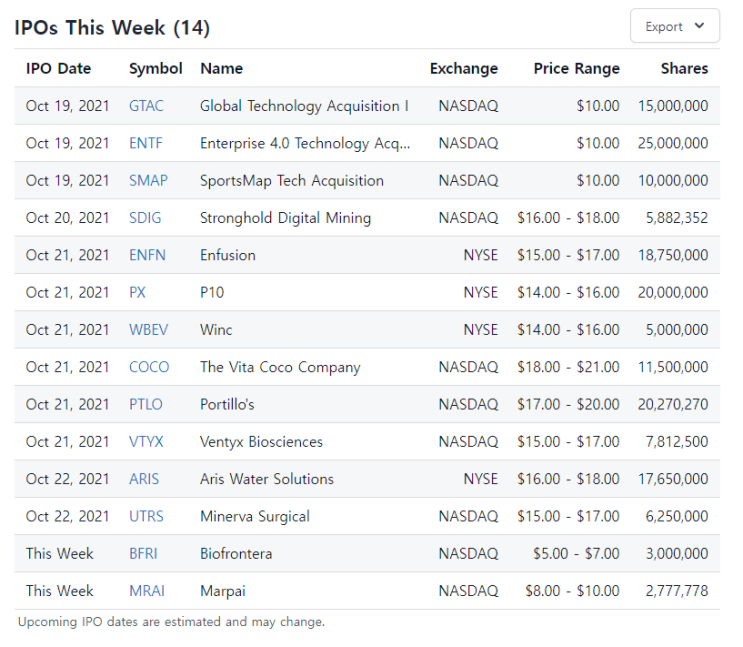Click the shares value 2,777,778
Viewport: 743px width, 647px height.
coord(677,591)
